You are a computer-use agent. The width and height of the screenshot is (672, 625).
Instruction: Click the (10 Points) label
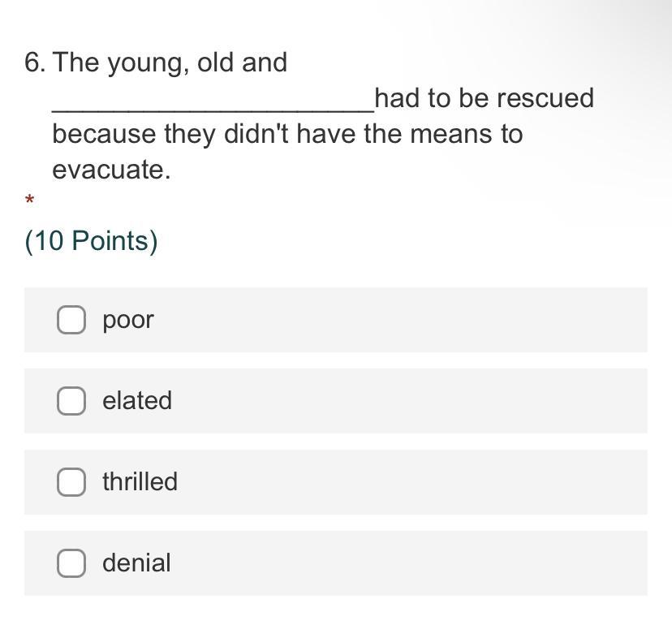pyautogui.click(x=91, y=241)
